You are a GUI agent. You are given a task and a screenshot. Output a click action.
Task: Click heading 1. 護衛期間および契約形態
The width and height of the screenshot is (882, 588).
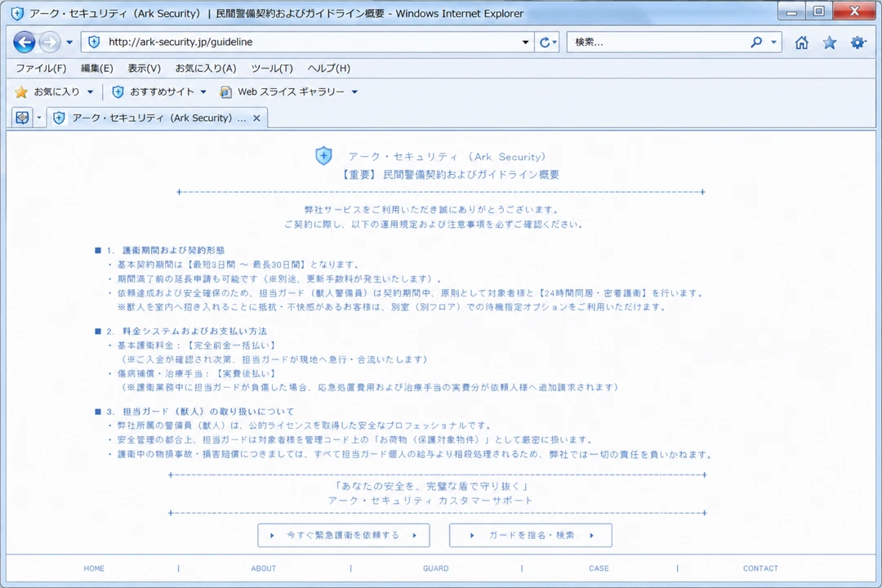click(x=165, y=250)
